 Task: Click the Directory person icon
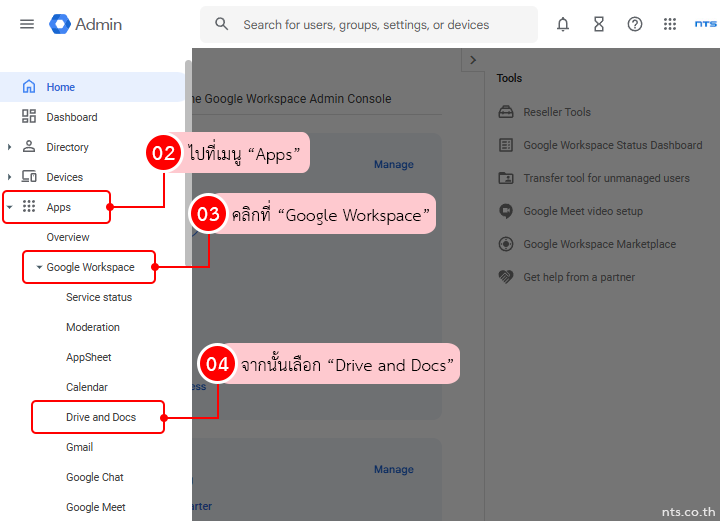coord(29,146)
